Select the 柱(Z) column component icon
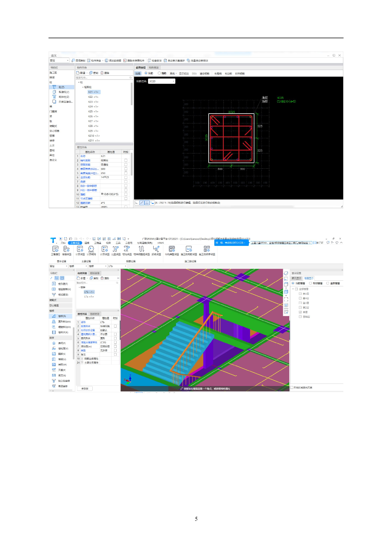Viewport: 392px width, 555px height. (x=54, y=87)
